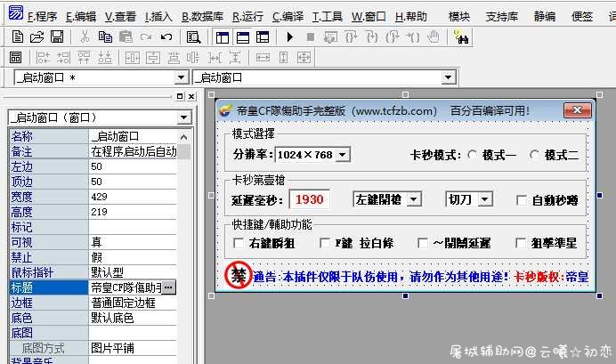Select the 模式二 radio button
The height and width of the screenshot is (364, 616).
coord(534,155)
